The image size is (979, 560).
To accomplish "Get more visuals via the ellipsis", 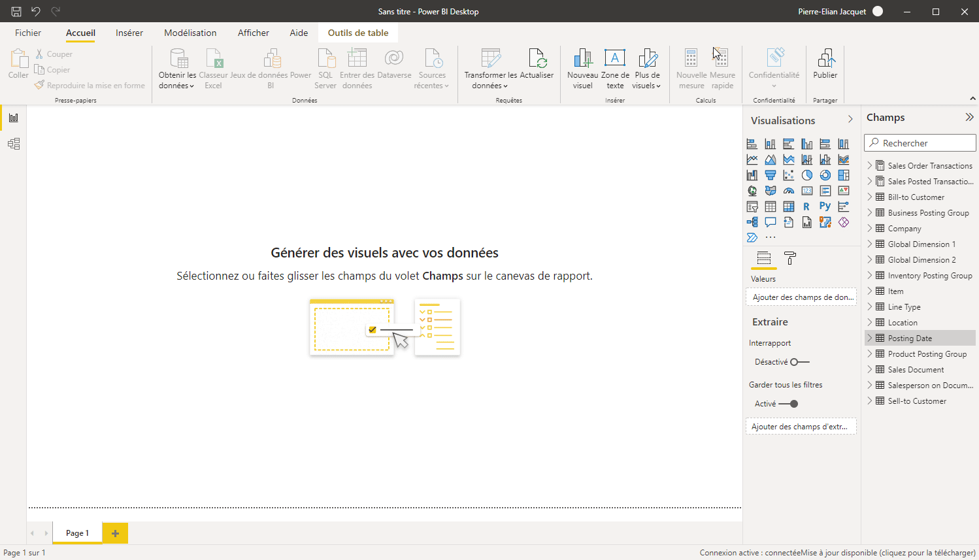I will pos(771,238).
